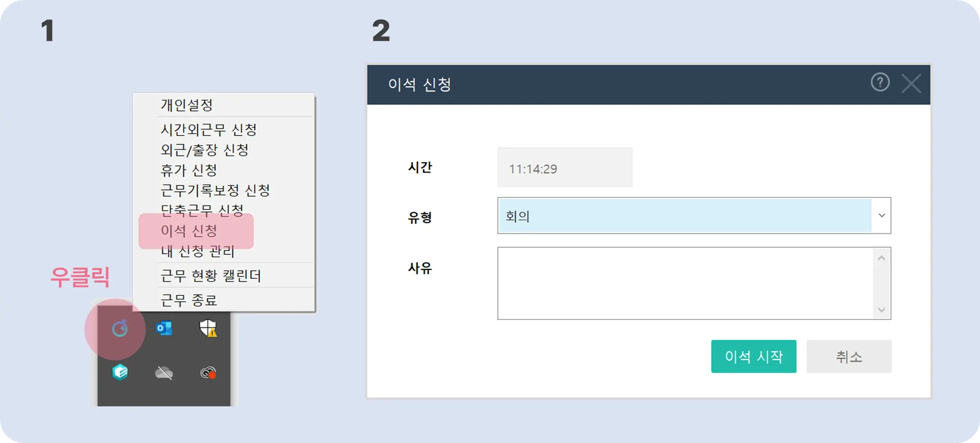Click the work timer tray icon
980x443 pixels.
pyautogui.click(x=120, y=329)
